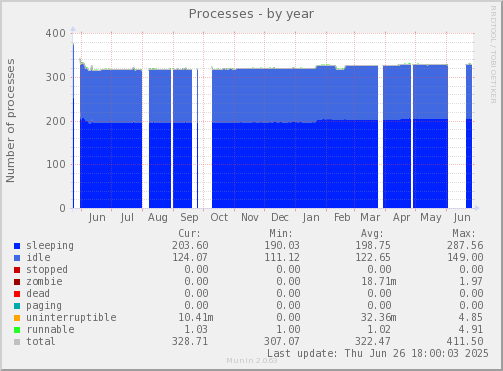This screenshot has height=371, width=503.
Task: Click runnable current value 1.03
Action: pyautogui.click(x=196, y=329)
